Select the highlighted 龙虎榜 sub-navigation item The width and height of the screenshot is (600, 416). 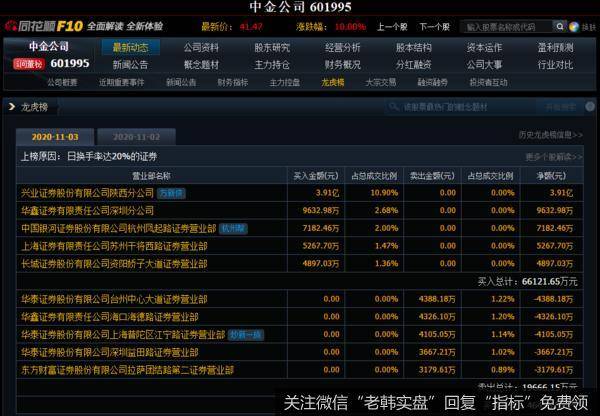(x=333, y=82)
